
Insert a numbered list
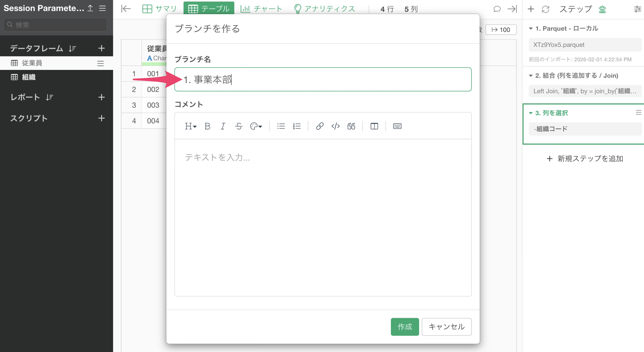click(297, 126)
